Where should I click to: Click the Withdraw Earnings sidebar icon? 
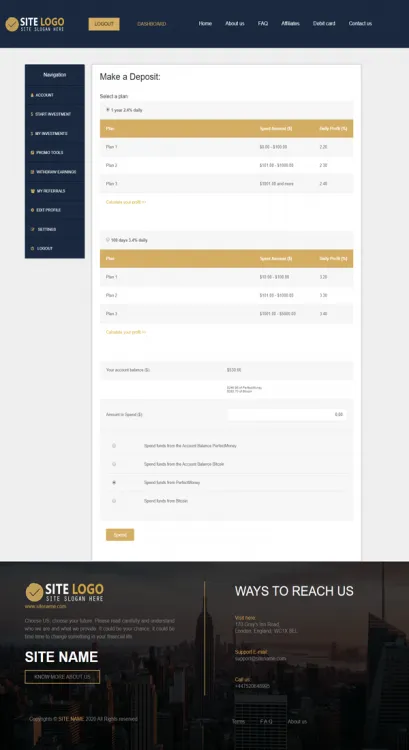click(x=32, y=172)
